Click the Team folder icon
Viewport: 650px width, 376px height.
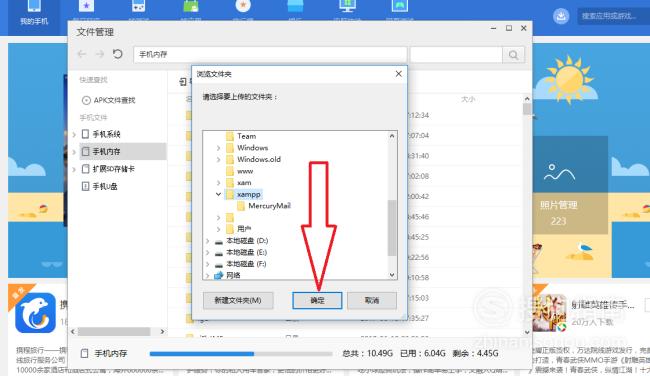[230, 136]
